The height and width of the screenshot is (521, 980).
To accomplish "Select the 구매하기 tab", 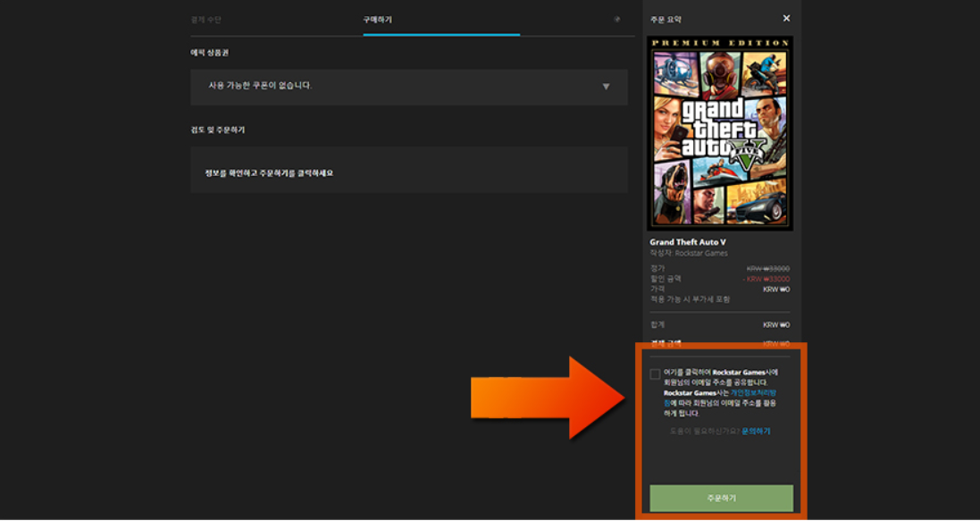I will coord(378,20).
